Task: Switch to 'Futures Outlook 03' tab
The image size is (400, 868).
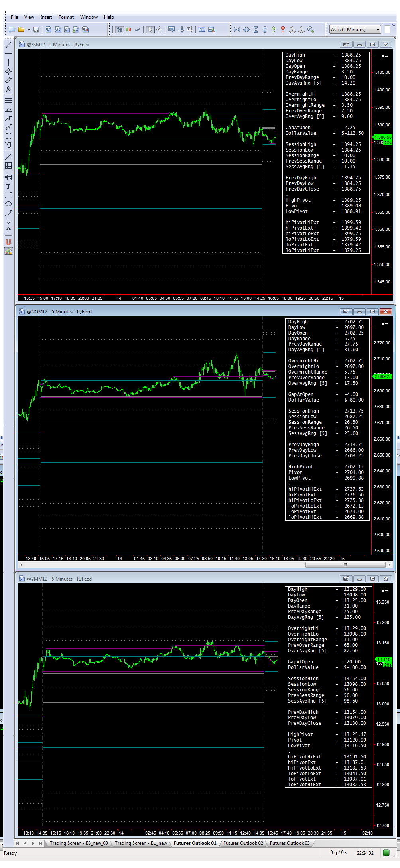Action: click(x=290, y=843)
